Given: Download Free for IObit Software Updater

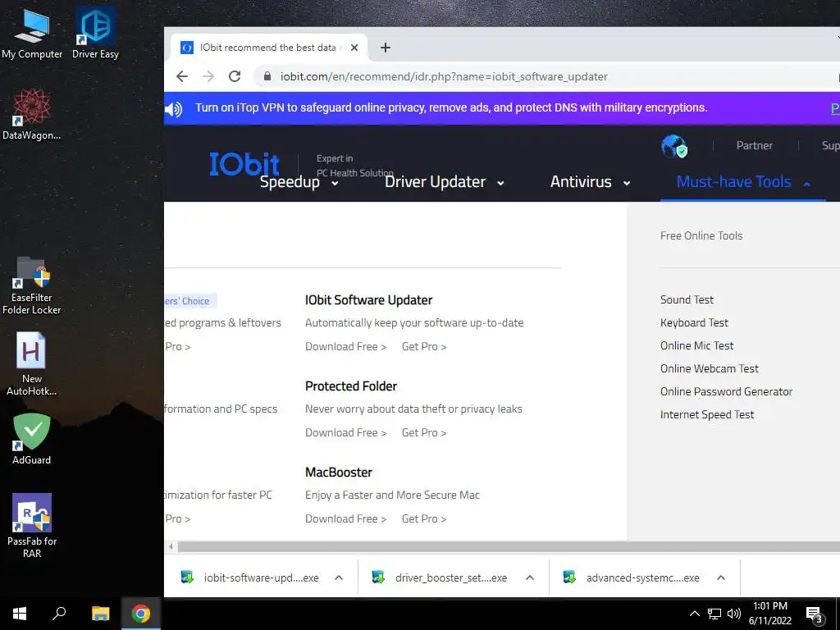Looking at the screenshot, I should (x=345, y=347).
